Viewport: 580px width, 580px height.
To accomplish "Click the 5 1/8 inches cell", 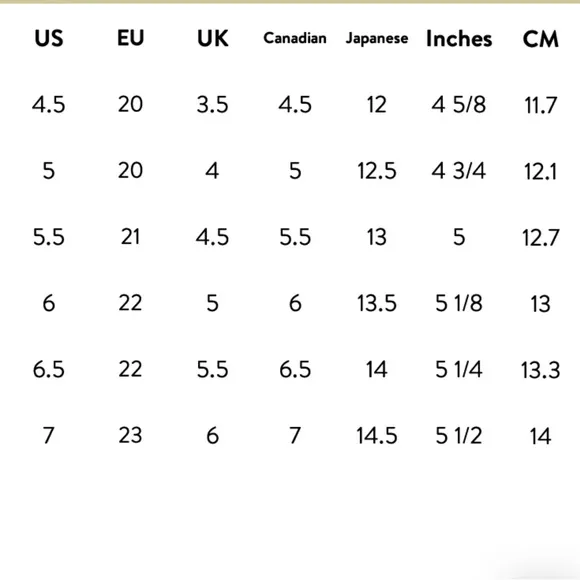I will pos(459,303).
